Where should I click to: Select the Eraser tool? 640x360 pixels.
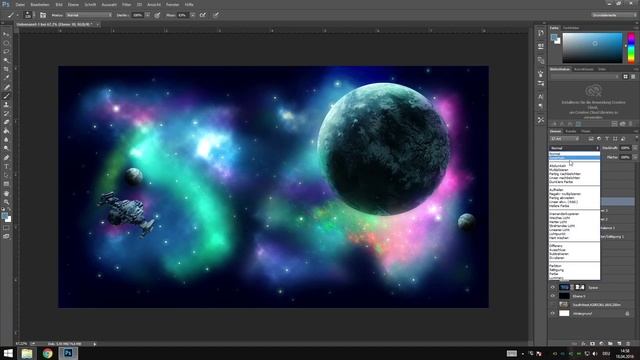[x=6, y=122]
